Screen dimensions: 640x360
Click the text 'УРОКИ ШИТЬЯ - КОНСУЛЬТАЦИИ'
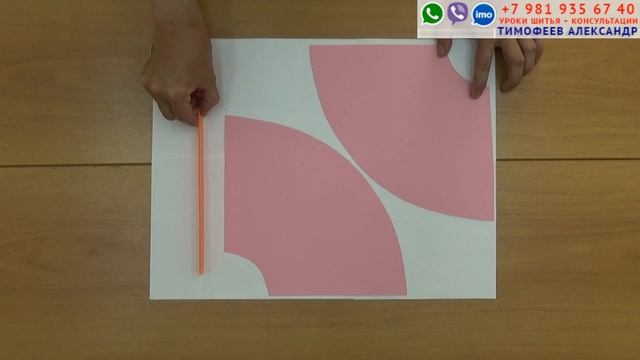568,21
